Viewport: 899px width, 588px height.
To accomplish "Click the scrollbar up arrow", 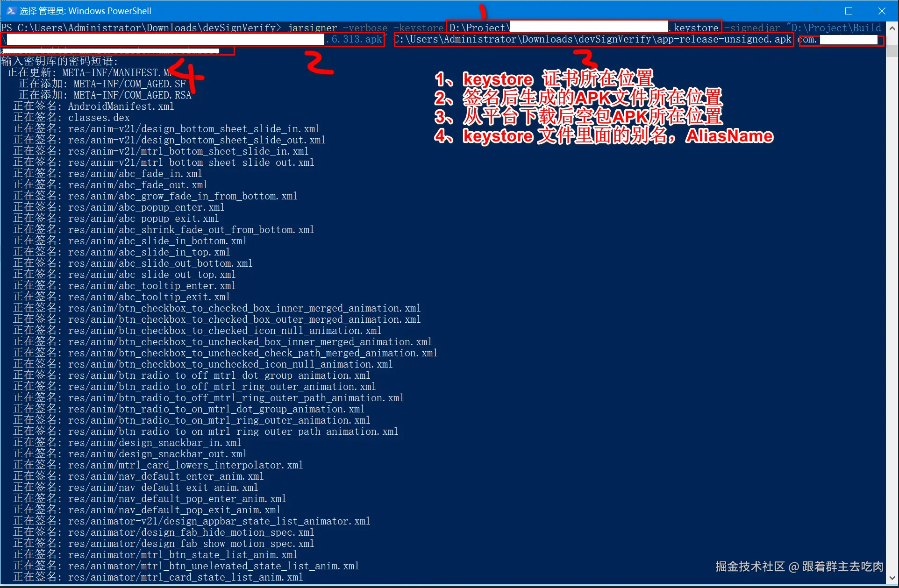I will 892,28.
